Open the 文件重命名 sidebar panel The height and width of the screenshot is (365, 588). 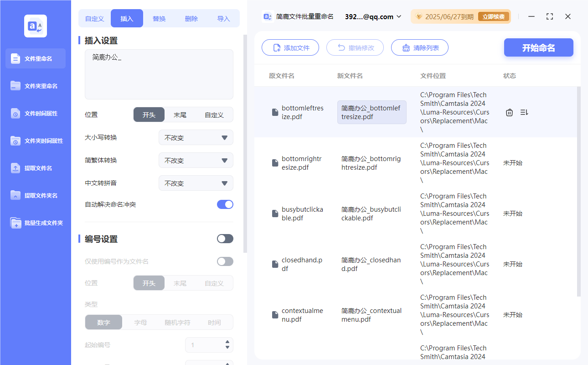35,58
